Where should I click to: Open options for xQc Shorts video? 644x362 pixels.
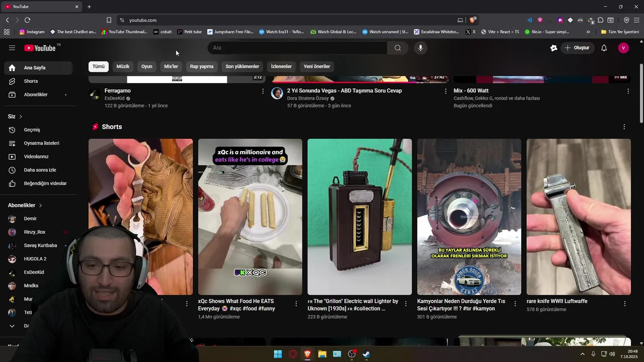click(296, 304)
